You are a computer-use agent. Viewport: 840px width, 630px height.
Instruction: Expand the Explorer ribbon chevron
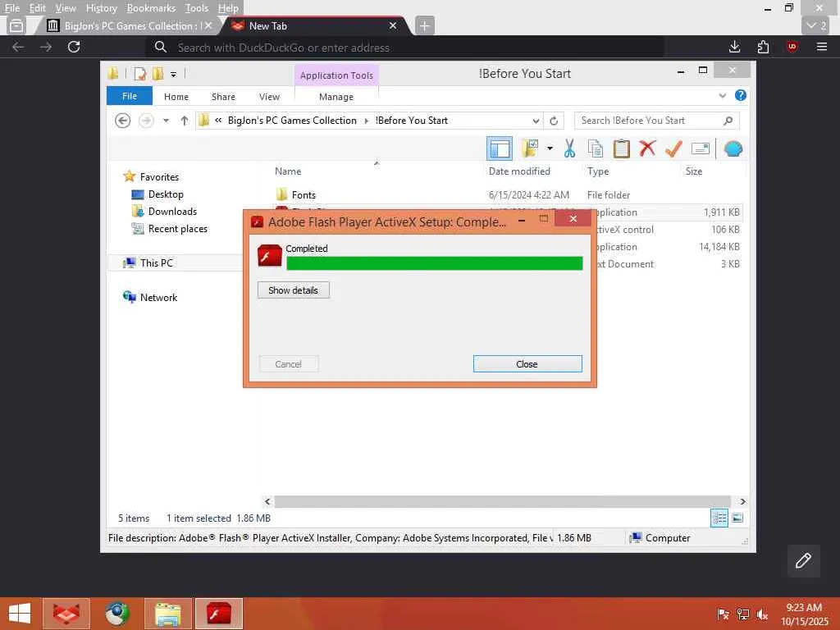pyautogui.click(x=722, y=96)
